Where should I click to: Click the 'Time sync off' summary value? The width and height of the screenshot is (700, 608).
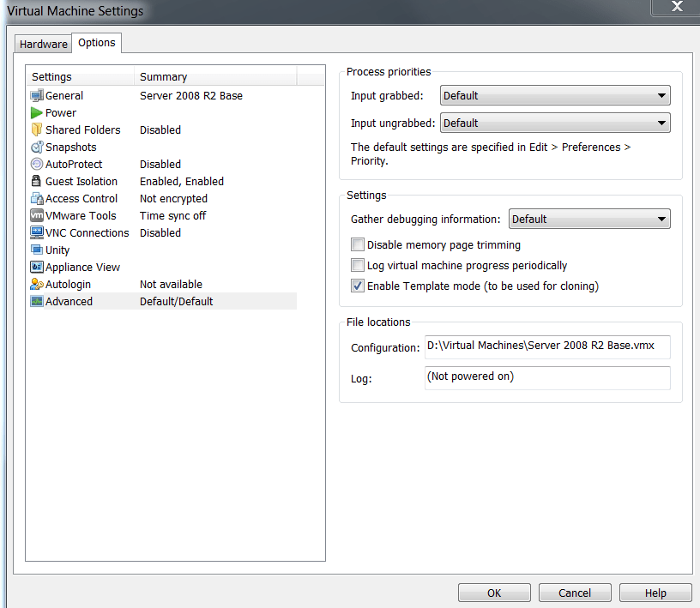pos(172,215)
